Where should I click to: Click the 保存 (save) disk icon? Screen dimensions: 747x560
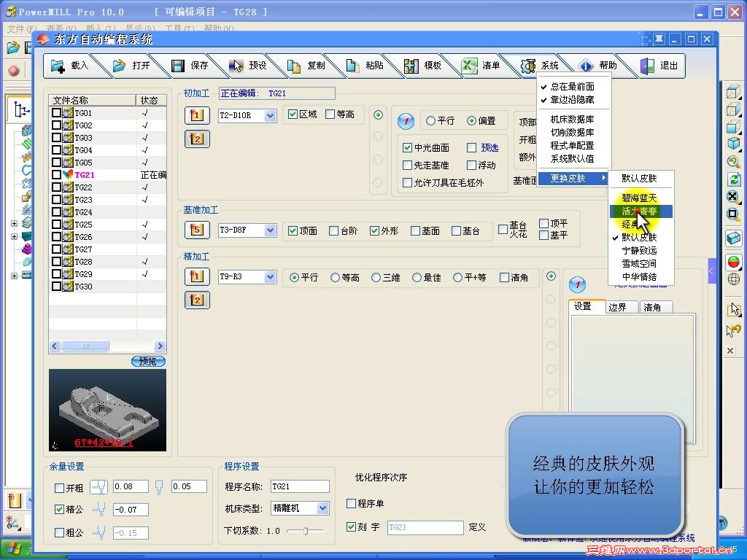[178, 66]
